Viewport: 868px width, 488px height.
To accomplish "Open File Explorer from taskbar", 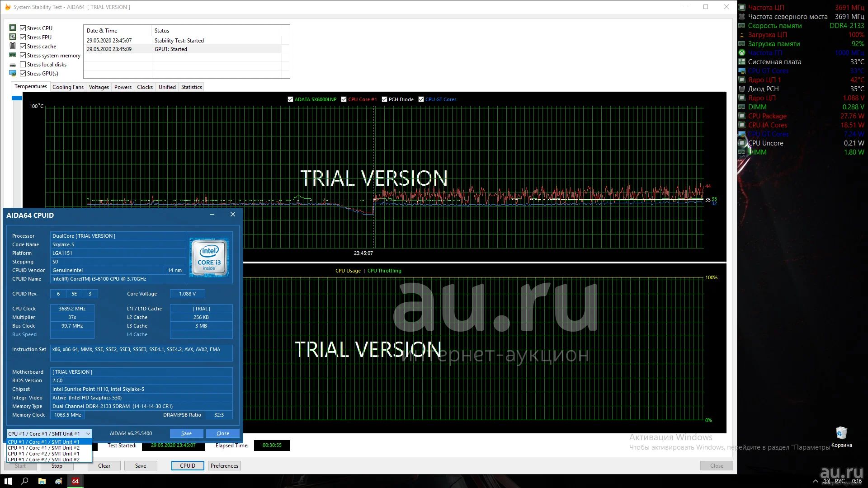I will (x=42, y=481).
